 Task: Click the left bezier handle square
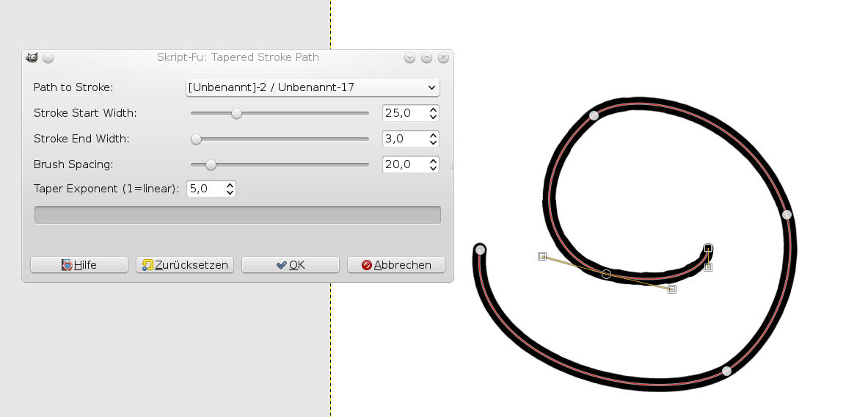tap(542, 255)
